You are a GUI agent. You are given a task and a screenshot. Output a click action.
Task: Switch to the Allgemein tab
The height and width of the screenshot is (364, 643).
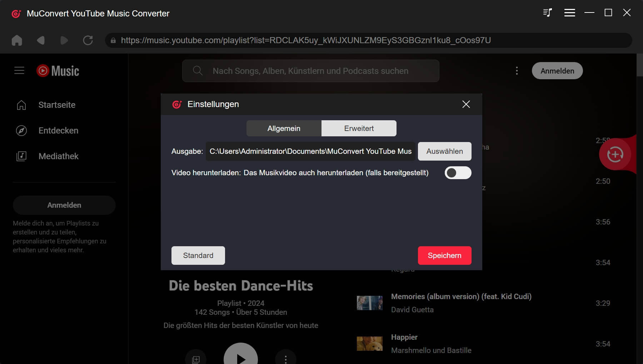[x=284, y=128]
